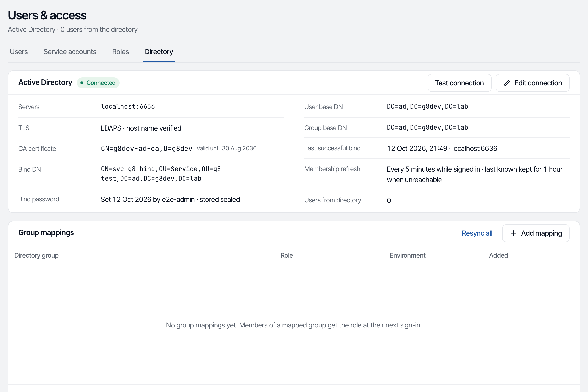Go to the Roles tab
This screenshot has width=588, height=392.
coord(120,52)
